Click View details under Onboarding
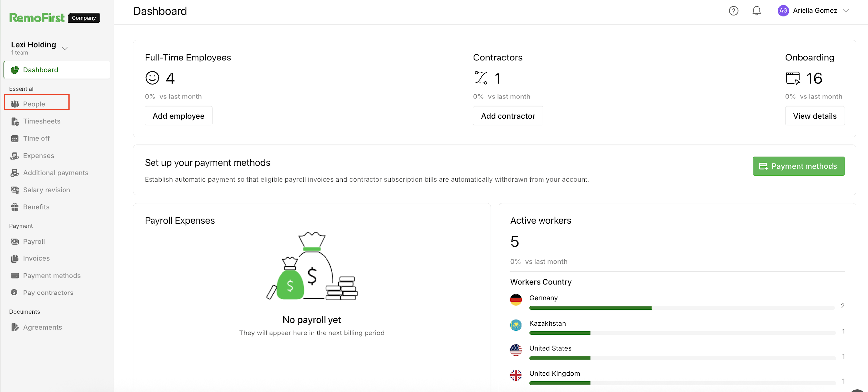868x392 pixels. [814, 116]
